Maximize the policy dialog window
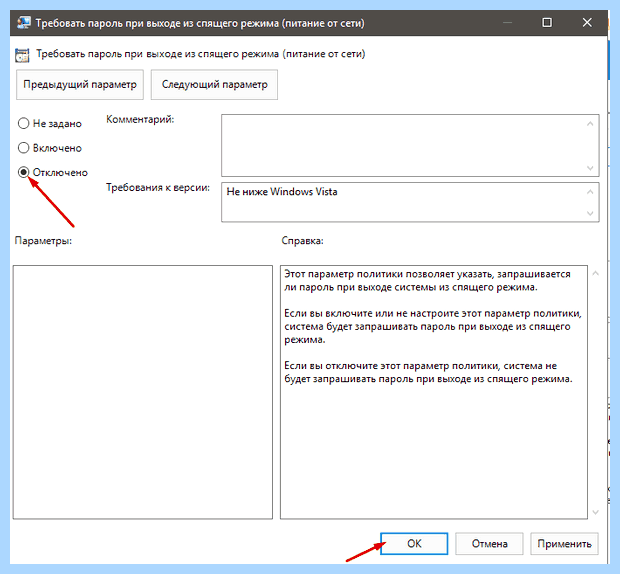This screenshot has width=620, height=574. [x=547, y=23]
